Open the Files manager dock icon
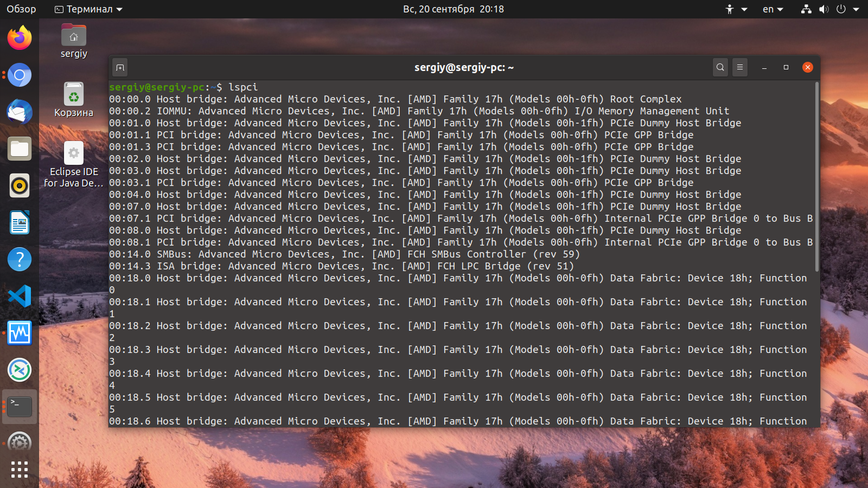 pyautogui.click(x=20, y=149)
